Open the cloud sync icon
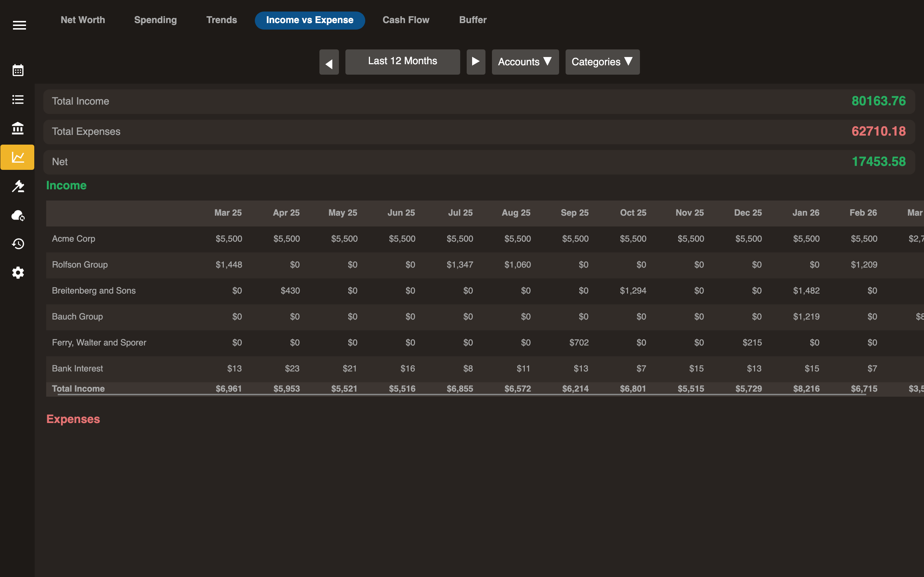Screen dimensions: 924x577 18,215
